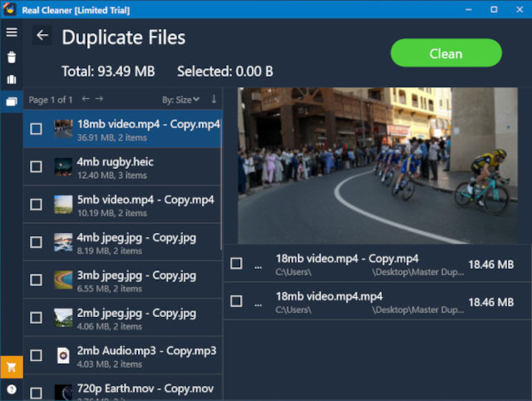Select '2mb jpeg.jpg - Copy.jpg' list entry
The width and height of the screenshot is (532, 401).
(122, 318)
